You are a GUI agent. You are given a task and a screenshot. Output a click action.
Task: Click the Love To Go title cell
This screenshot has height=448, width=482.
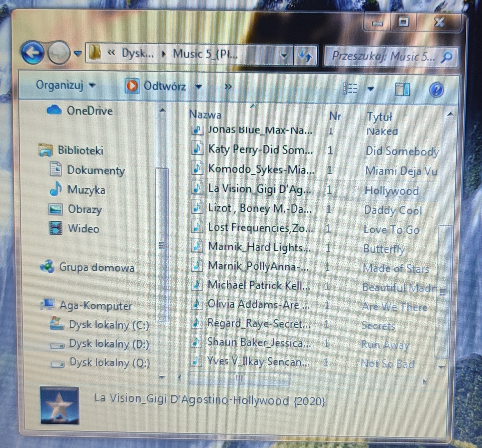click(391, 230)
